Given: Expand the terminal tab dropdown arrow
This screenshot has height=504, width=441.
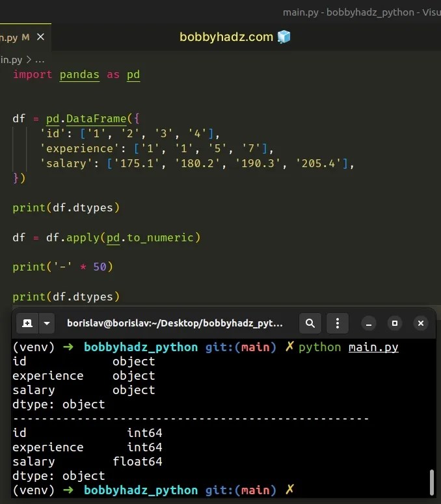Looking at the screenshot, I should [x=47, y=323].
